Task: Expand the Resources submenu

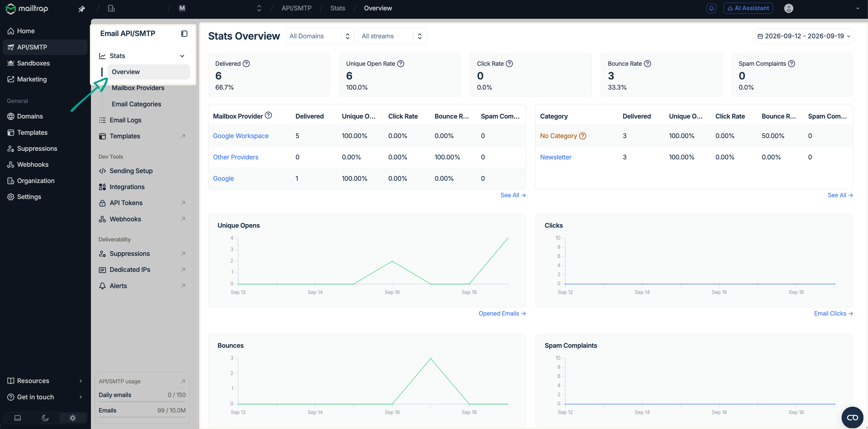Action: click(81, 381)
